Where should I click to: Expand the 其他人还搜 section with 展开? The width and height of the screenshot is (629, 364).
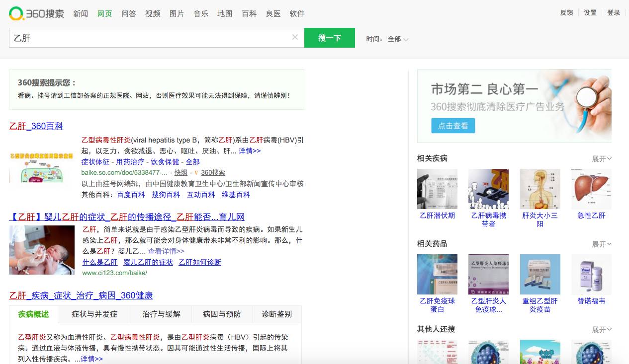coord(602,330)
